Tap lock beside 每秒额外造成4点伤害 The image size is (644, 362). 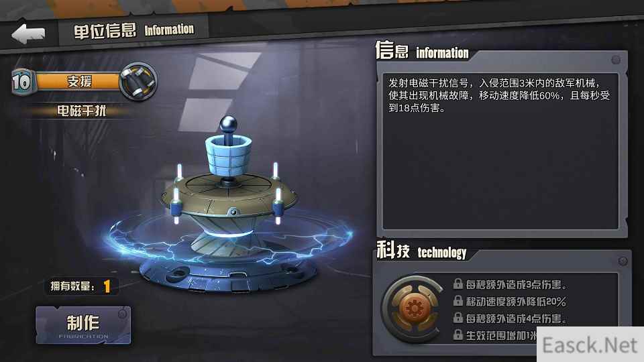tap(458, 318)
